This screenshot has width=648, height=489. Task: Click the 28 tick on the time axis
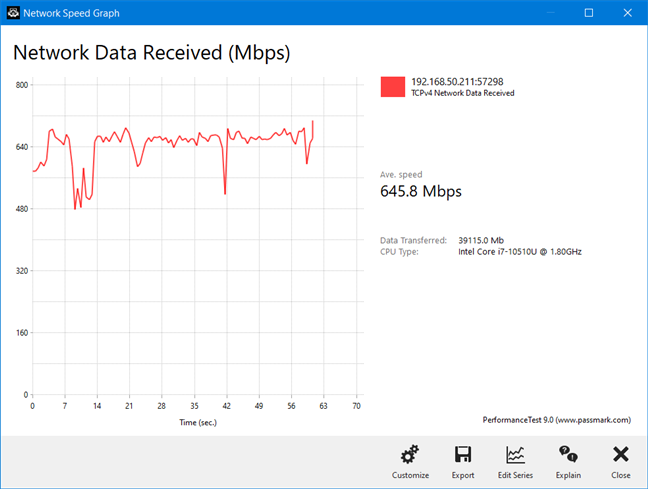coord(162,406)
